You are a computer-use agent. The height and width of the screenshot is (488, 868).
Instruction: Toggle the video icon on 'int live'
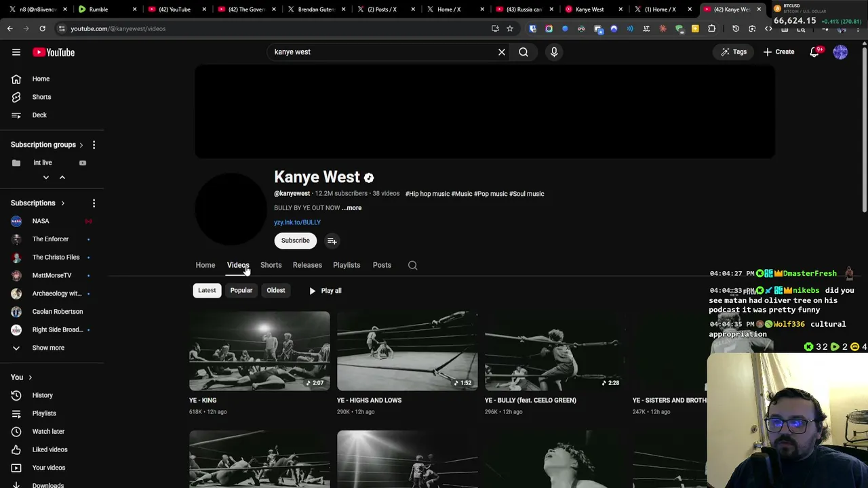(x=83, y=163)
